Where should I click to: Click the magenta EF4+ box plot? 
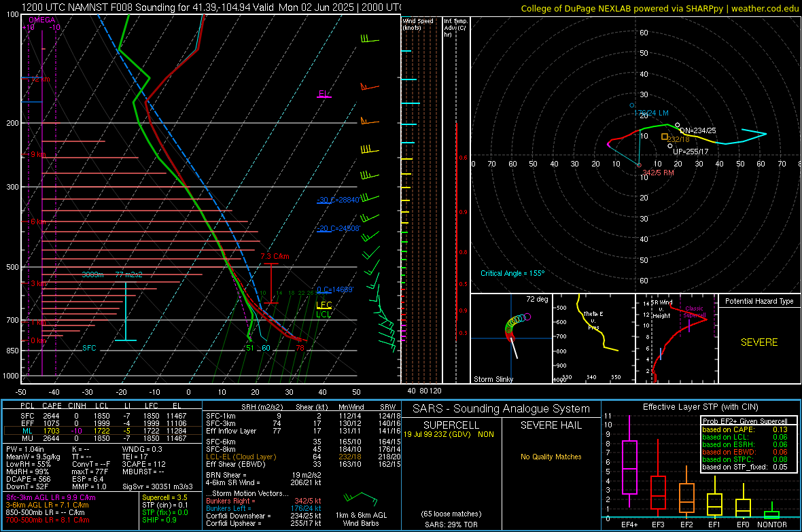(629, 467)
